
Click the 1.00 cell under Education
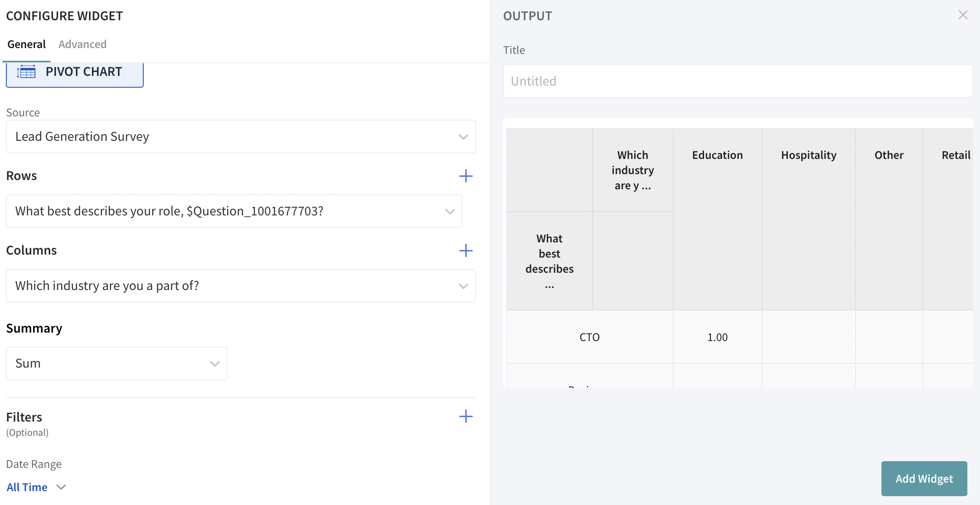tap(717, 337)
